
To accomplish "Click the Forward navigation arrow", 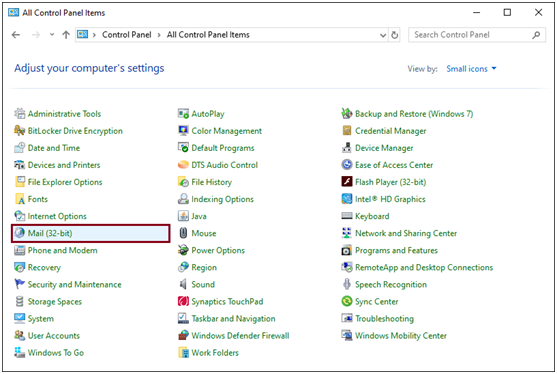I will [x=36, y=34].
